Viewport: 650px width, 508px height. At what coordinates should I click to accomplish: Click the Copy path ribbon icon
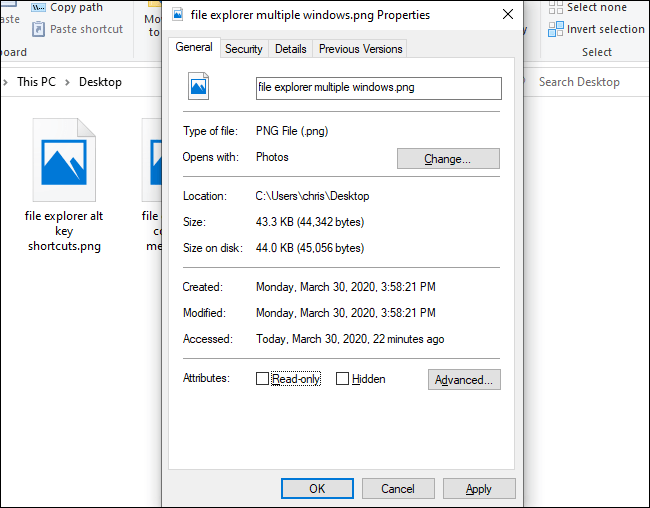click(38, 7)
